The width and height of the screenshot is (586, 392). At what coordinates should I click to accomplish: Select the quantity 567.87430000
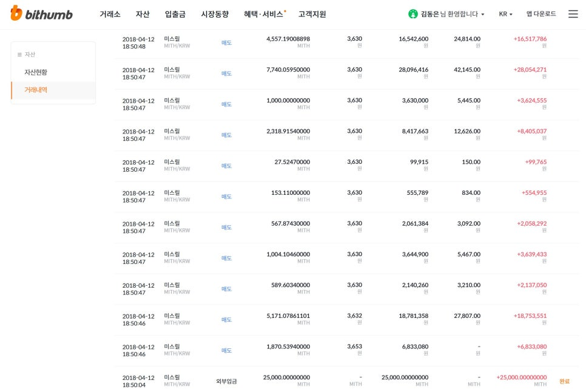291,223
